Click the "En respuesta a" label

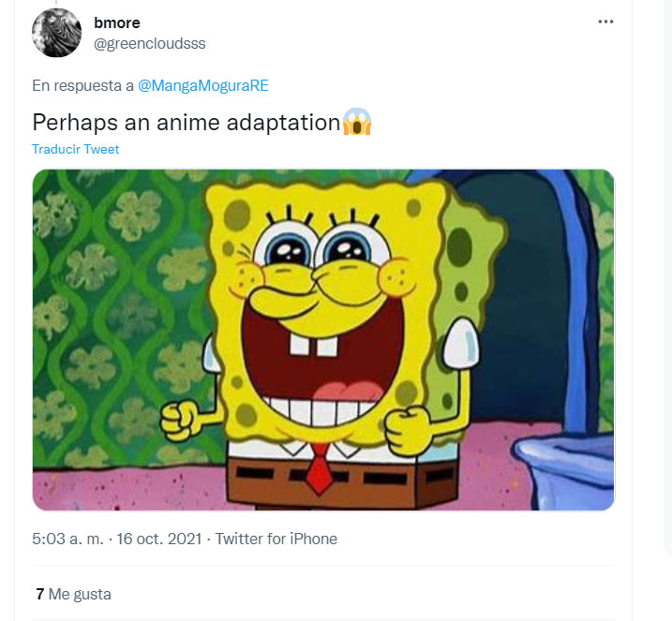[82, 85]
